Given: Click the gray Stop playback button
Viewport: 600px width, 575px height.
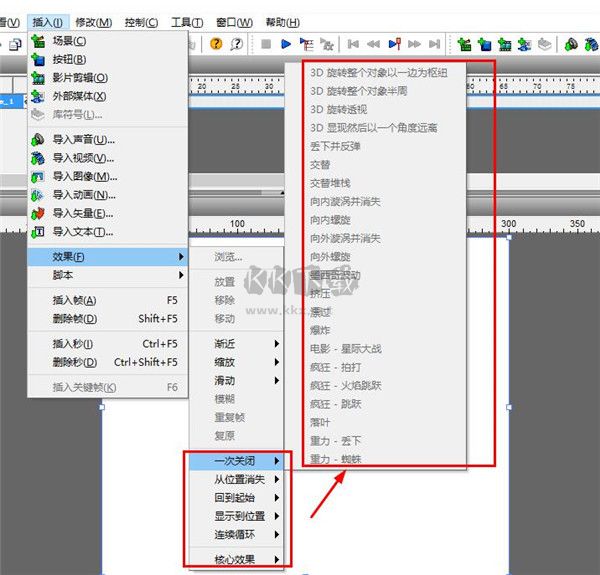Looking at the screenshot, I should (266, 44).
